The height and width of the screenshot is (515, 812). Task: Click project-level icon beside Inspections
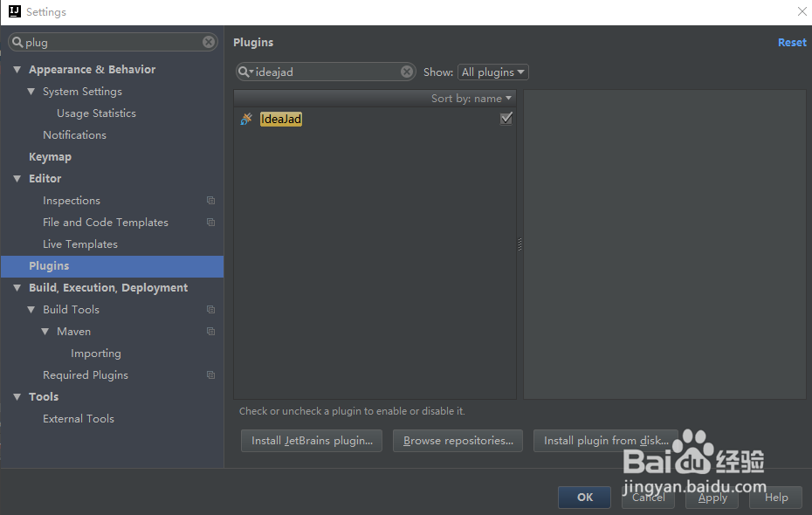pyautogui.click(x=210, y=200)
